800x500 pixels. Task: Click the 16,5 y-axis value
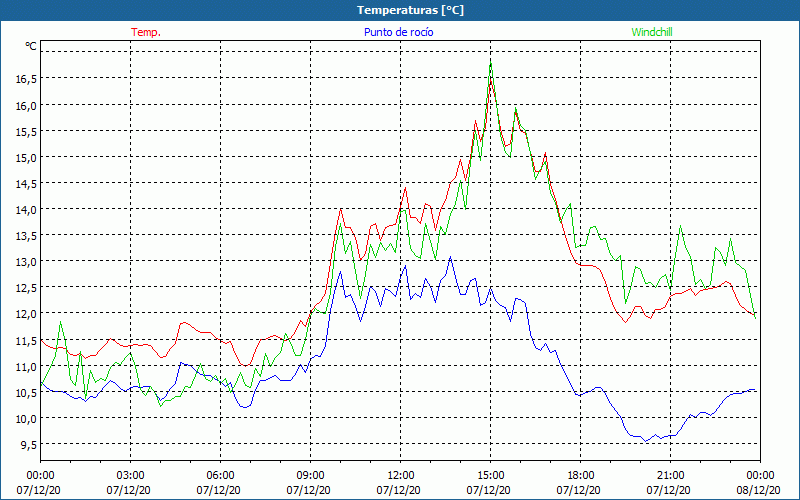point(26,79)
